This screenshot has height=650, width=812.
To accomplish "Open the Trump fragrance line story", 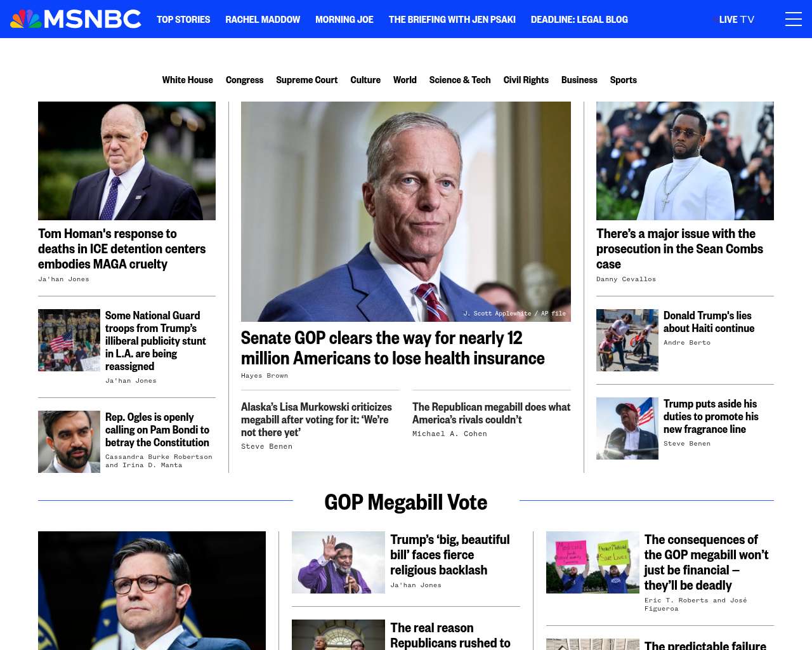I will click(x=710, y=416).
